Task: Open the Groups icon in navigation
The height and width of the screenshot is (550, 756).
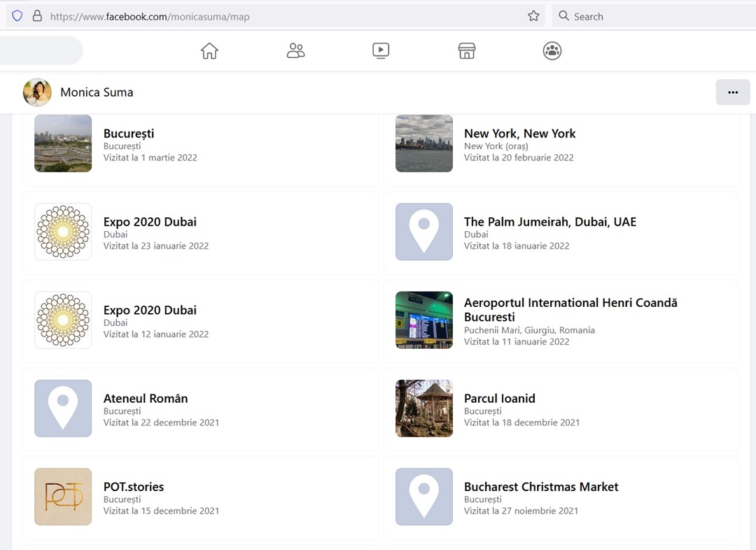Action: click(552, 51)
